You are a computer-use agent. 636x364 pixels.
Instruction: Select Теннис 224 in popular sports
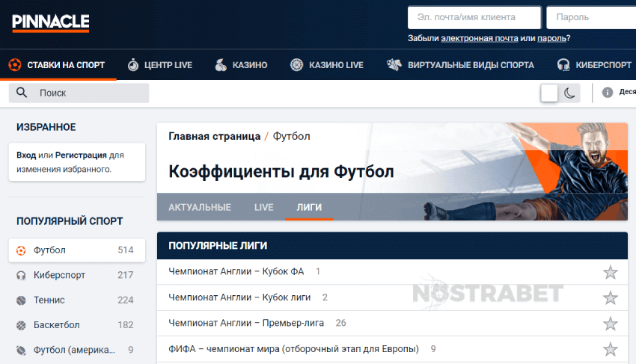(x=77, y=300)
